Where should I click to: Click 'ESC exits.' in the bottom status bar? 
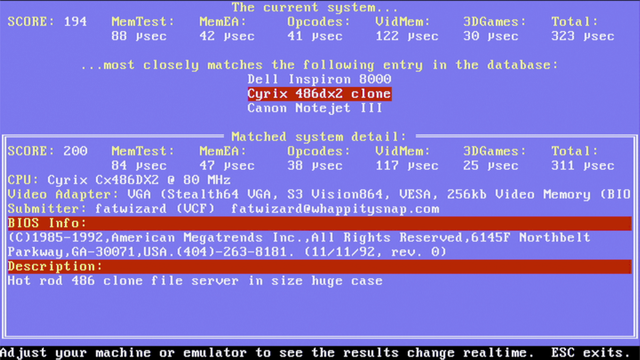coord(591,353)
